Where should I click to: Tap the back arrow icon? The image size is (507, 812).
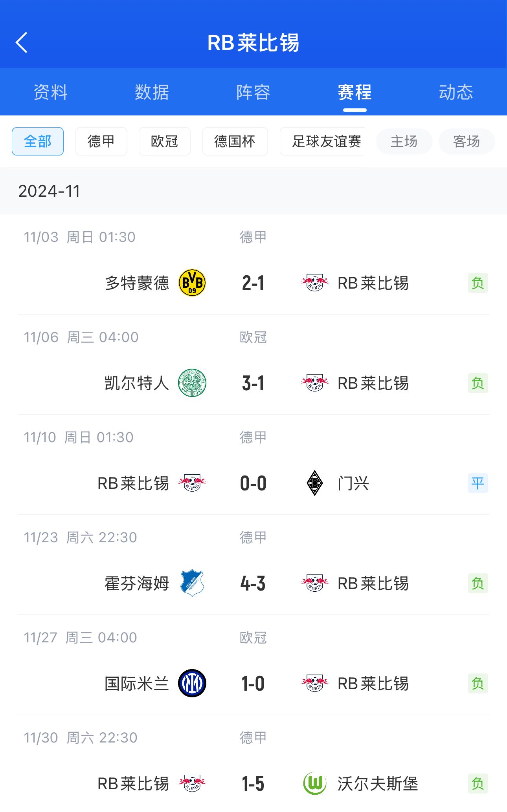(x=22, y=42)
